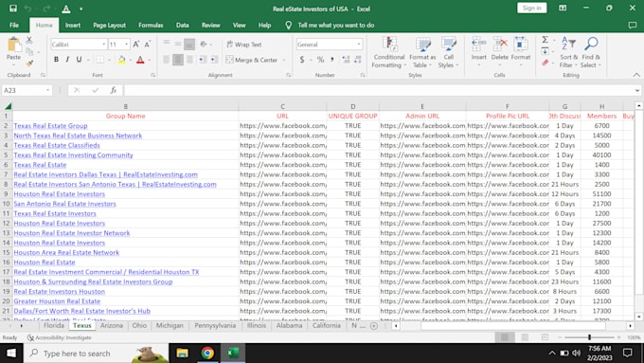The width and height of the screenshot is (644, 363).
Task: Open Format as Table gallery
Action: pos(422,53)
